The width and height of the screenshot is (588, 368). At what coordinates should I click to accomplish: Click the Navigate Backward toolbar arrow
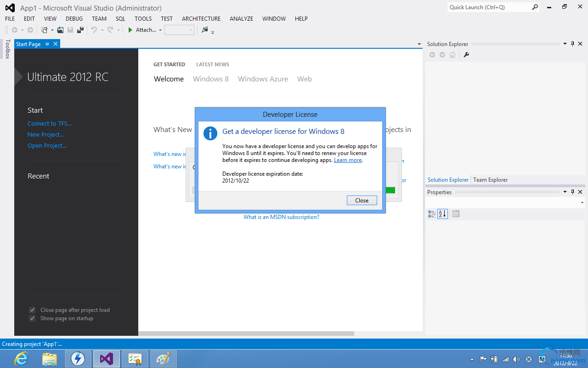[15, 30]
